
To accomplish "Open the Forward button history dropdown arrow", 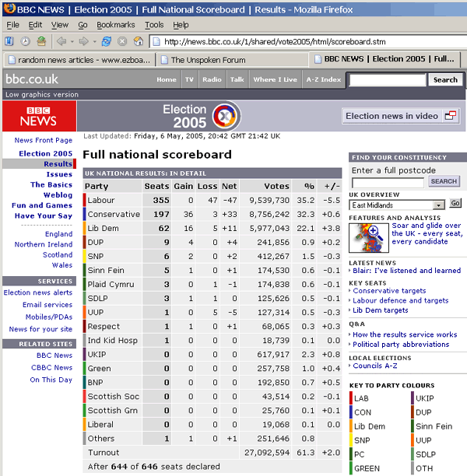I will pyautogui.click(x=94, y=41).
